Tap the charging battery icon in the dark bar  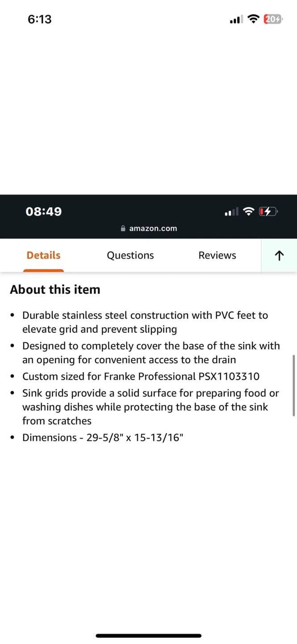[268, 212]
